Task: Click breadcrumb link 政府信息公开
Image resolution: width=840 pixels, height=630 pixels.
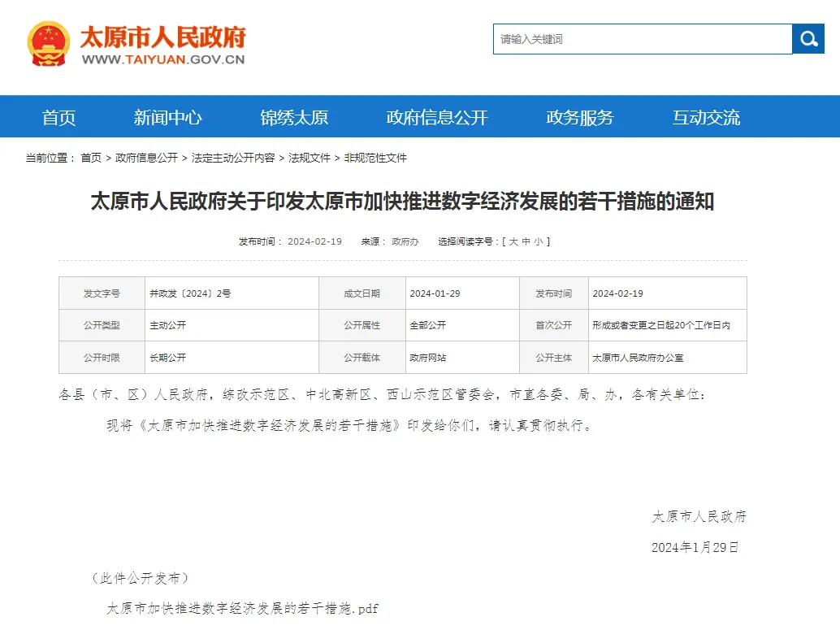Action: 146,158
